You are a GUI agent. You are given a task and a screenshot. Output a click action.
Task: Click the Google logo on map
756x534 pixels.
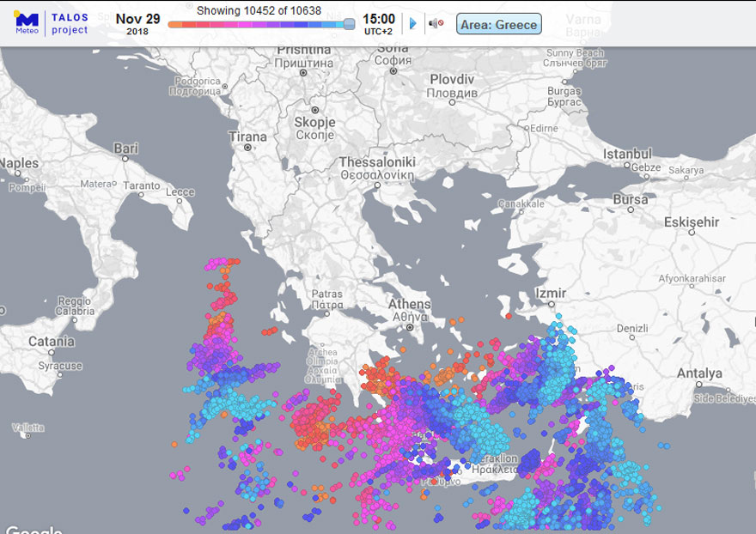point(33,529)
